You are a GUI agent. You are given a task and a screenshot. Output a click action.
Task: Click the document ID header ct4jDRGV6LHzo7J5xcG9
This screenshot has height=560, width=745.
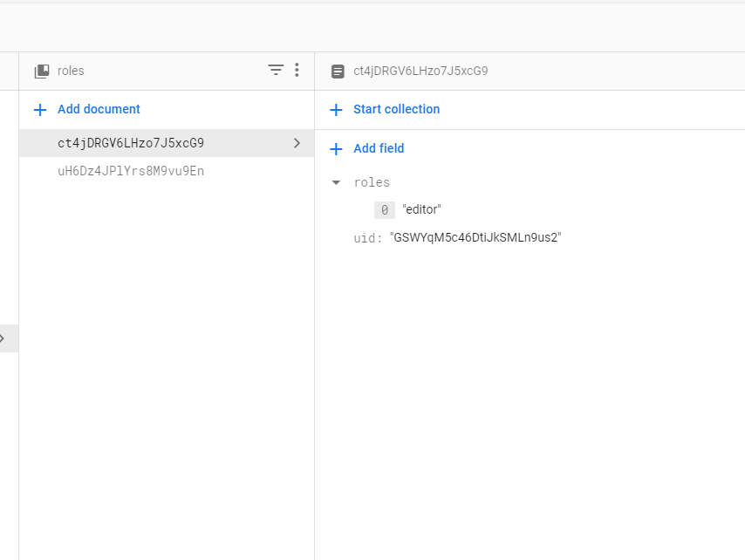tap(420, 71)
